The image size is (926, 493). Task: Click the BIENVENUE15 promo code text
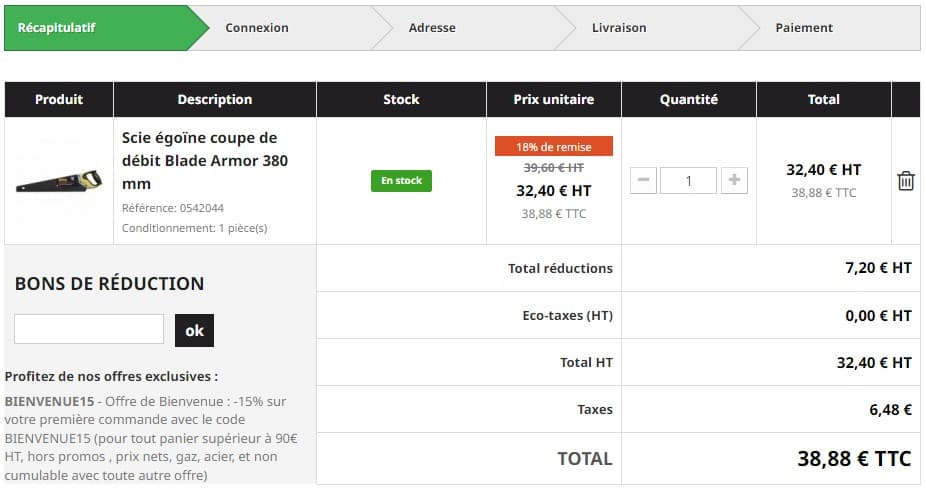44,401
